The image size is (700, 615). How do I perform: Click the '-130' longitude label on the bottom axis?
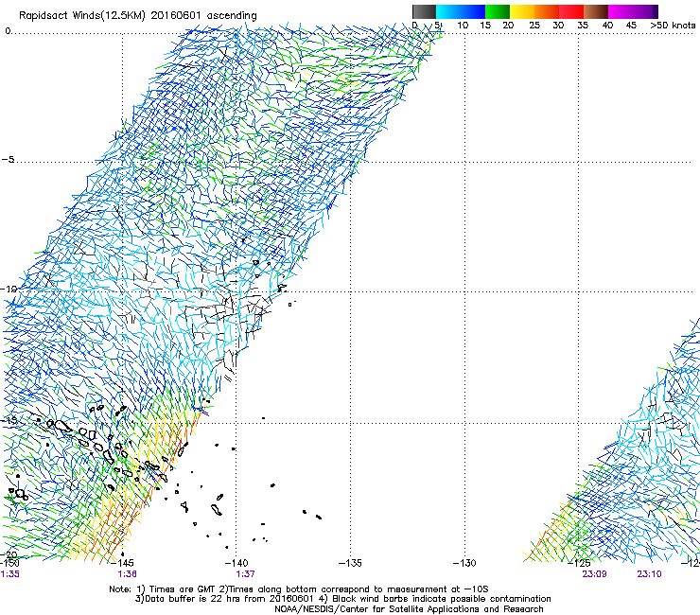pos(464,563)
